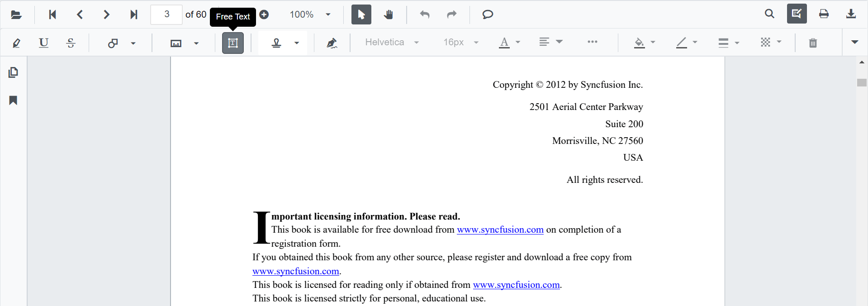The width and height of the screenshot is (868, 306).
Task: Click www.syncfusion.com link after 'free download from'
Action: point(500,229)
